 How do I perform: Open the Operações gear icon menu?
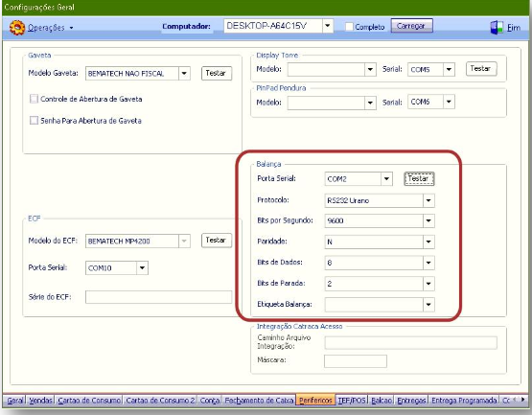coord(17,27)
